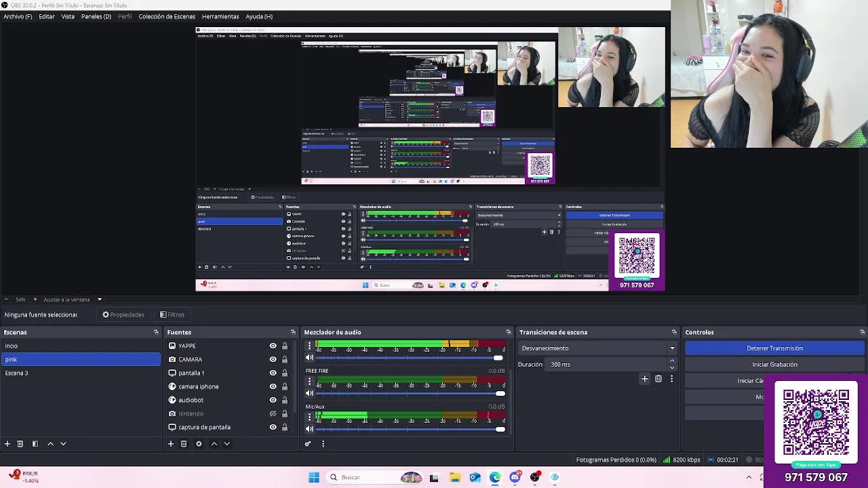Select the Escena 3 scene
Screen dimensions: 868x488
81,373
